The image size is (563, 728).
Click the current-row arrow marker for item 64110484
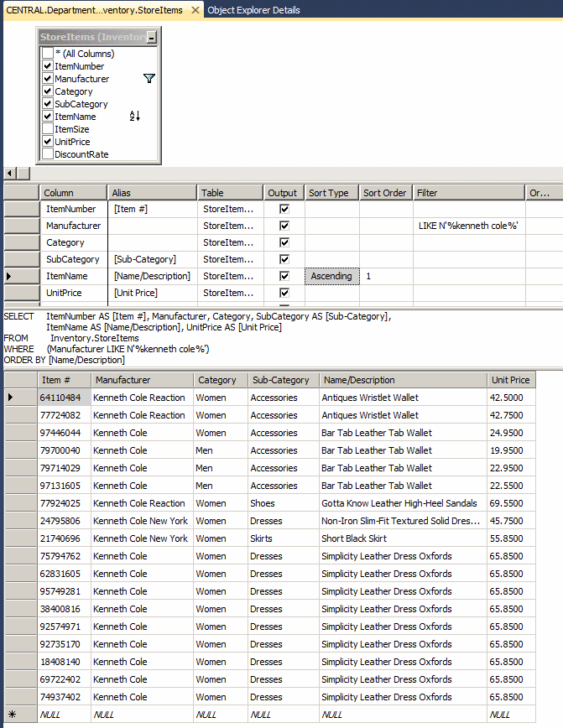10,397
